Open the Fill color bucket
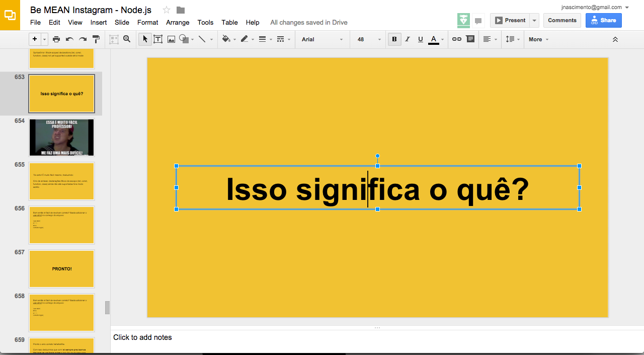644x355 pixels. coord(226,39)
